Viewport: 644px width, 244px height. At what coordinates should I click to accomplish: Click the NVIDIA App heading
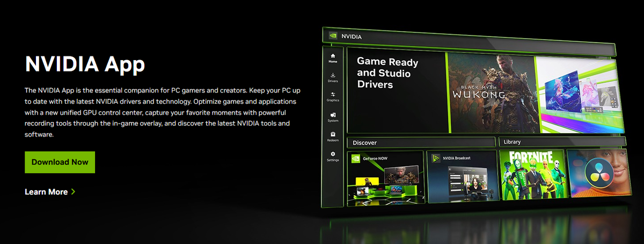85,64
